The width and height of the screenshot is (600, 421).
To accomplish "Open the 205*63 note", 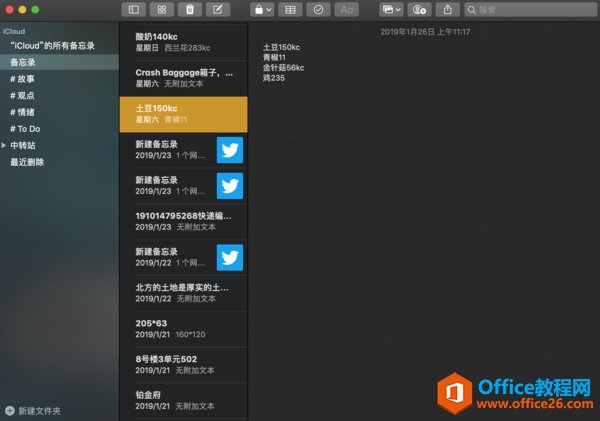I will [184, 329].
